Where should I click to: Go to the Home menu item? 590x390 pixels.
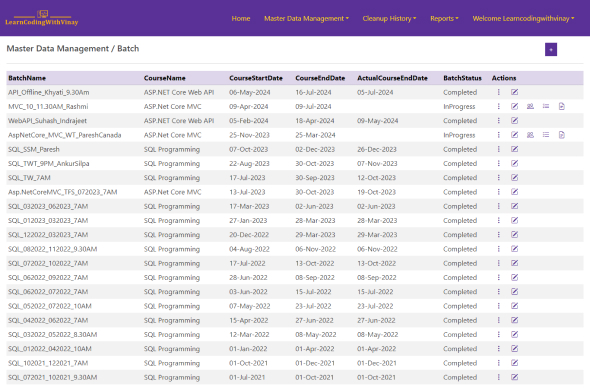(241, 18)
